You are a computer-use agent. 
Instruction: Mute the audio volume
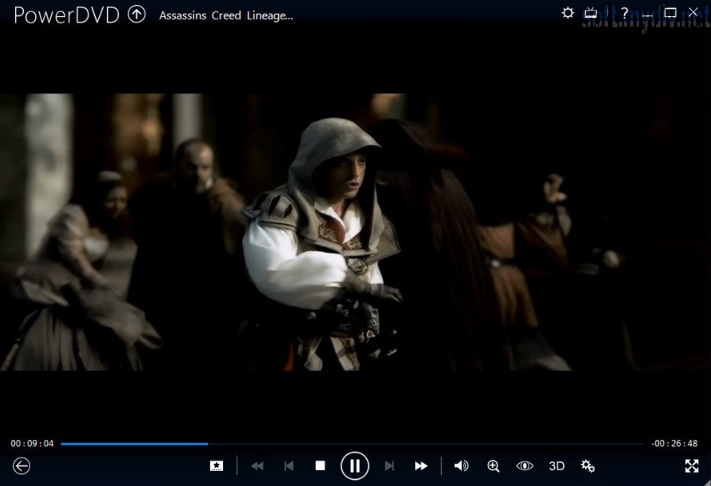(461, 466)
